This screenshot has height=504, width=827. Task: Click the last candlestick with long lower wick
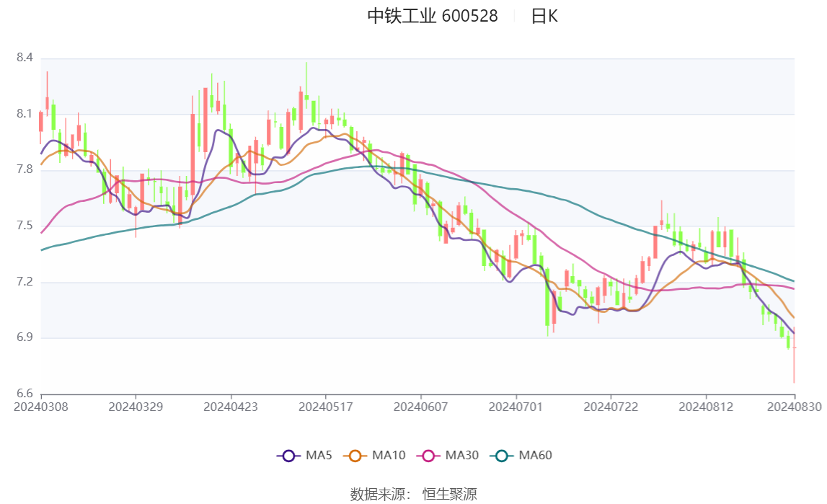pyautogui.click(x=794, y=355)
